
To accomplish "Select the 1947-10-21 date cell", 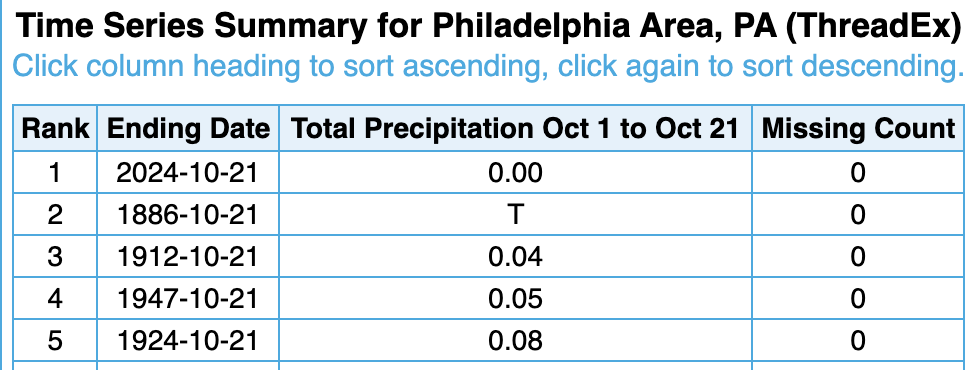I will click(187, 299).
